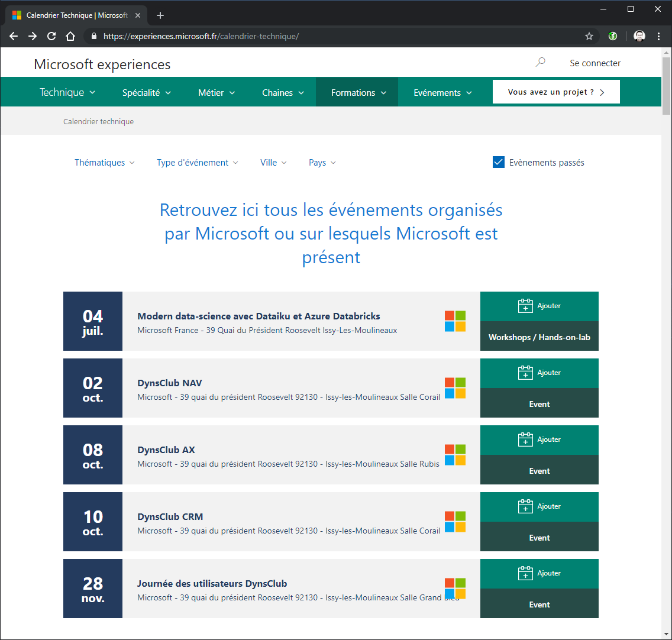Click the site search magnifier icon

click(x=541, y=63)
